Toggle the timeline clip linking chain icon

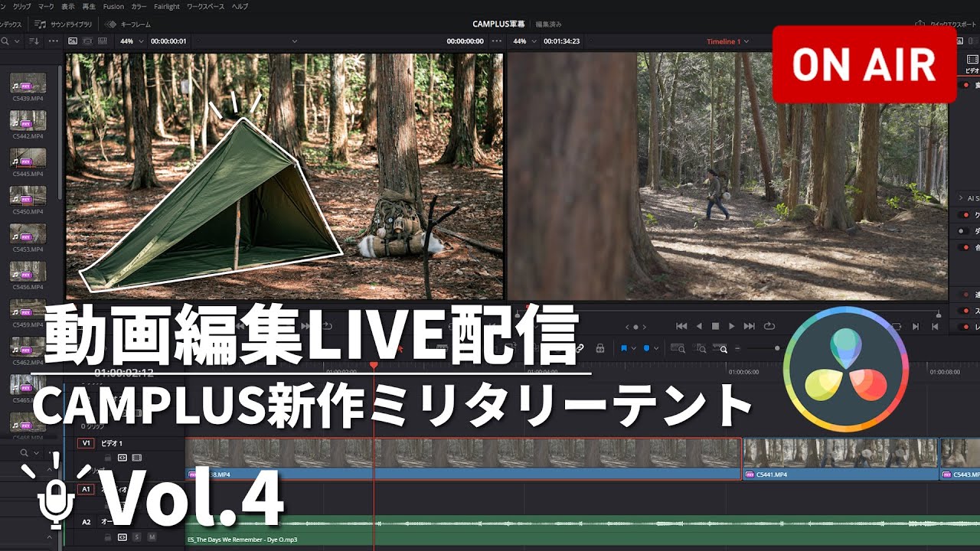coord(580,348)
